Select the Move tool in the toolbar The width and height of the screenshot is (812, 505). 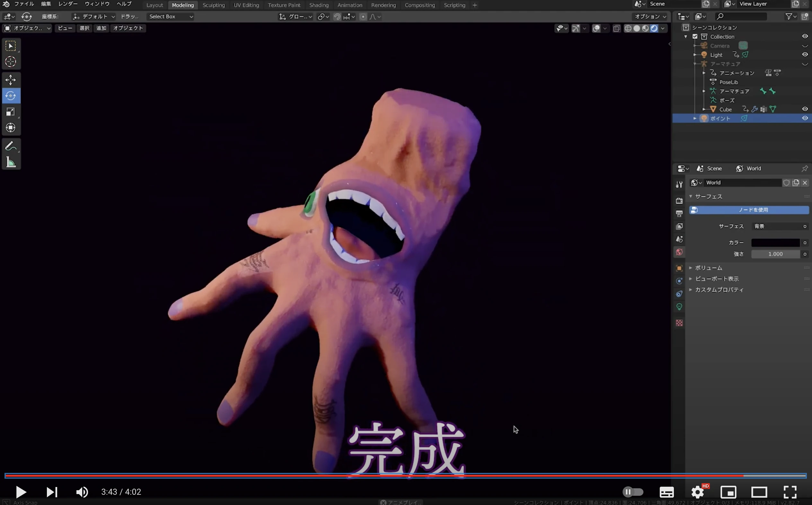(x=11, y=80)
